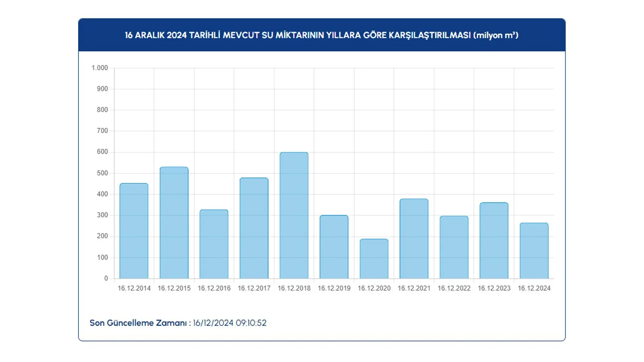
Task: Click the 16.12.2023 bar
Action: [494, 241]
